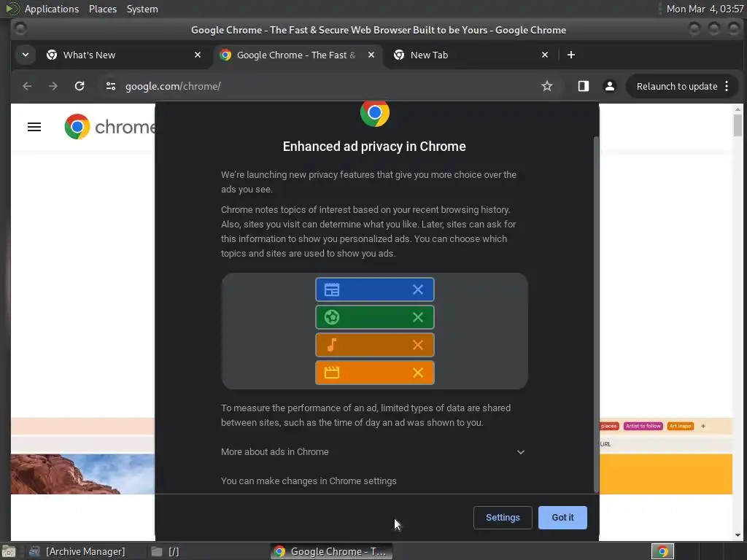This screenshot has width=747, height=560.
Task: Close the New Tab tab
Action: [x=545, y=55]
